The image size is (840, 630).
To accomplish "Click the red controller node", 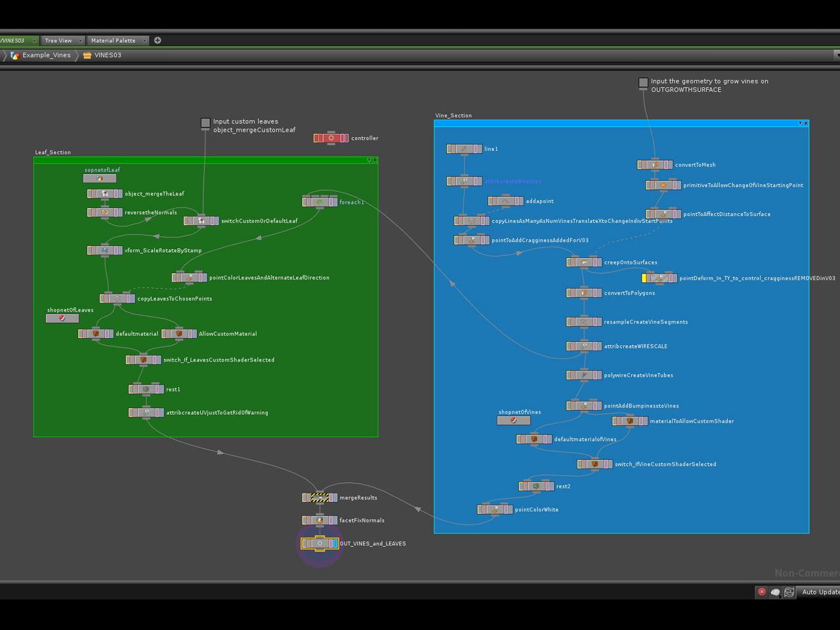I will coord(331,138).
